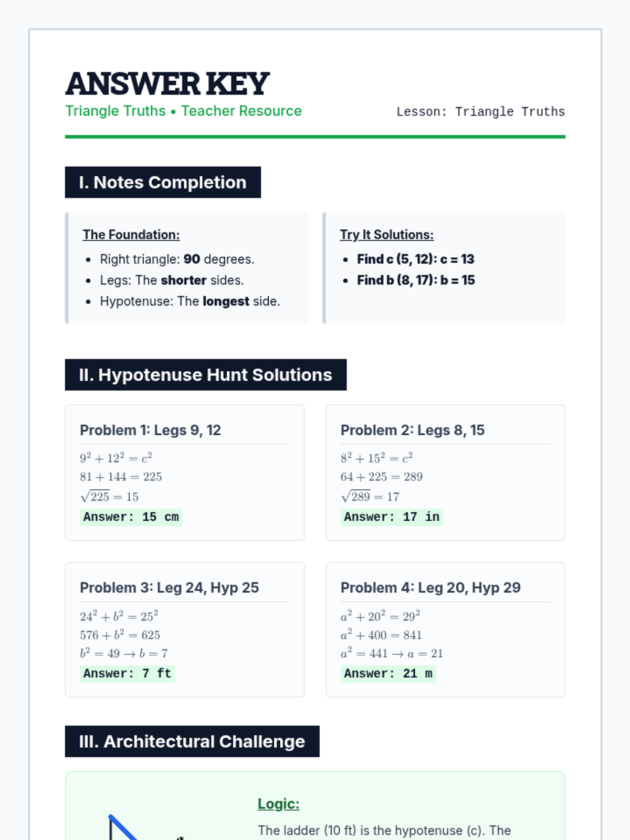Click the Problem 1: Legs 9, 12 card title
This screenshot has width=630, height=840.
pyautogui.click(x=150, y=430)
